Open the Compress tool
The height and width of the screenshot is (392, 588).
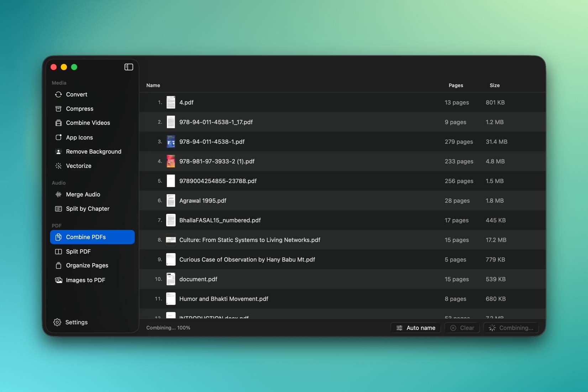92,109
